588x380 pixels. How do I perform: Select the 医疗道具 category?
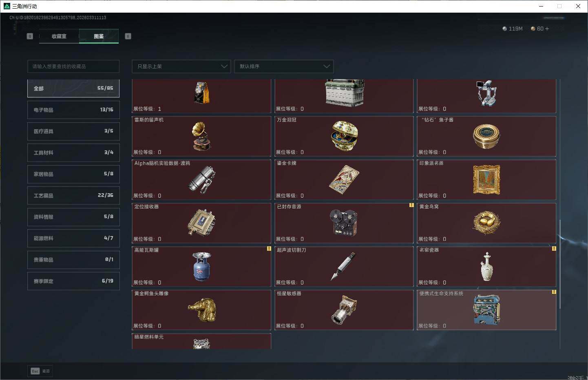point(73,131)
